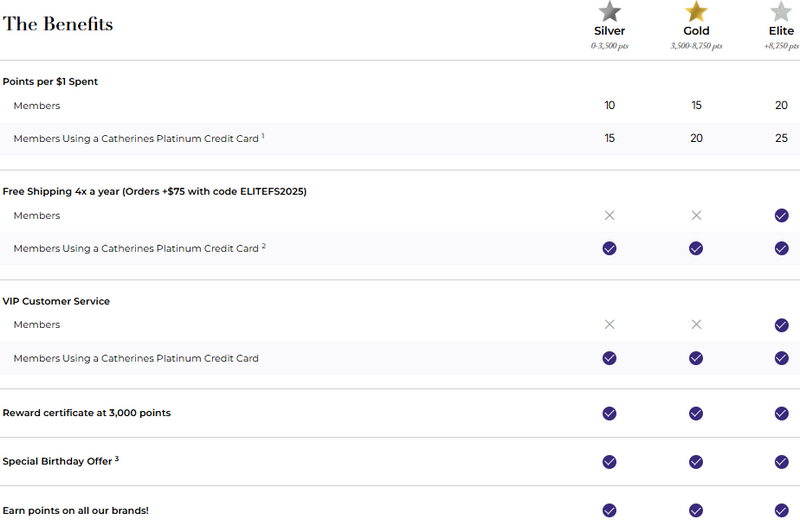800x520 pixels.
Task: Click Silver X mark for Members Free Shipping
Action: click(x=609, y=215)
